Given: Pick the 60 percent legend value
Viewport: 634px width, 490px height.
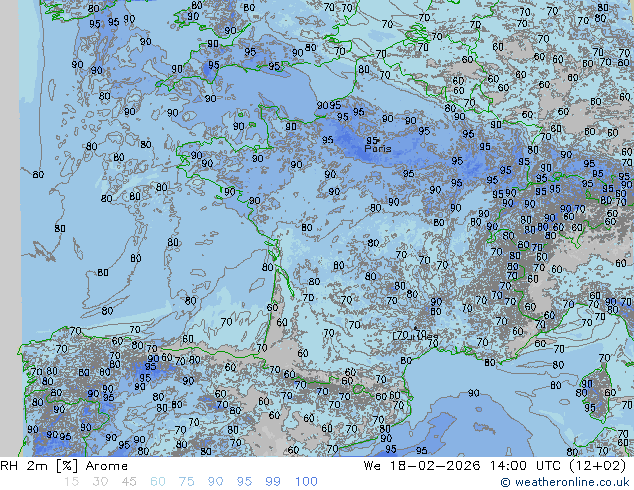Looking at the screenshot, I should pos(157,482).
